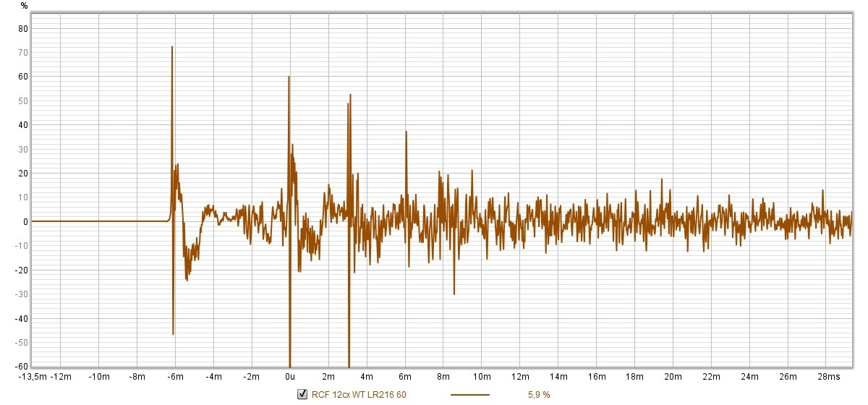The height and width of the screenshot is (405, 868).
Task: Click the -6m label on the time axis
Action: tap(174, 377)
